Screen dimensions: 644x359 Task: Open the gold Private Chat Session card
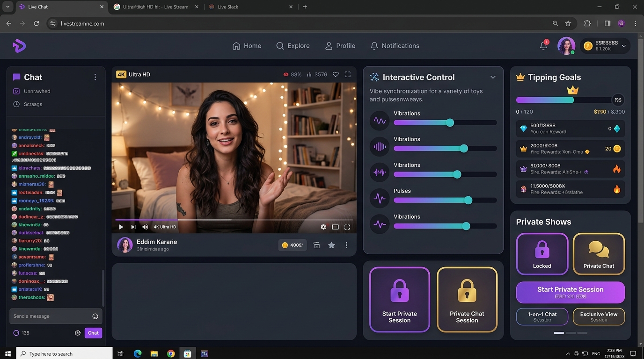click(x=467, y=300)
